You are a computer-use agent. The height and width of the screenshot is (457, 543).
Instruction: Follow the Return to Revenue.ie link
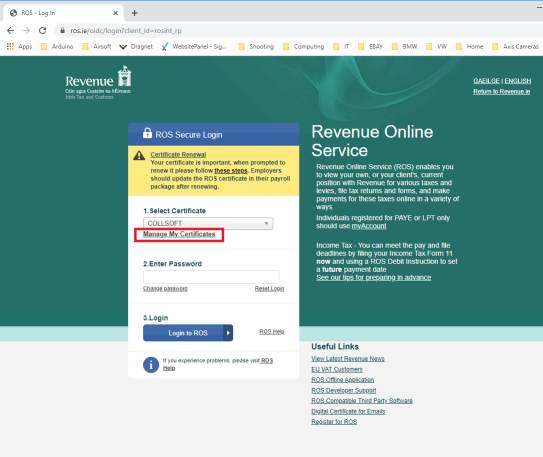[x=501, y=91]
